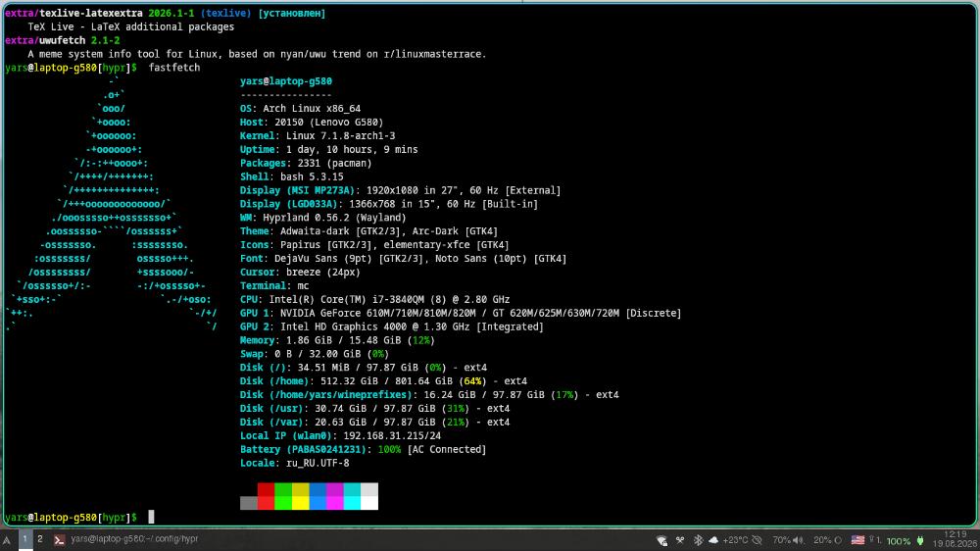
Task: Click the brightness circle icon
Action: point(838,540)
